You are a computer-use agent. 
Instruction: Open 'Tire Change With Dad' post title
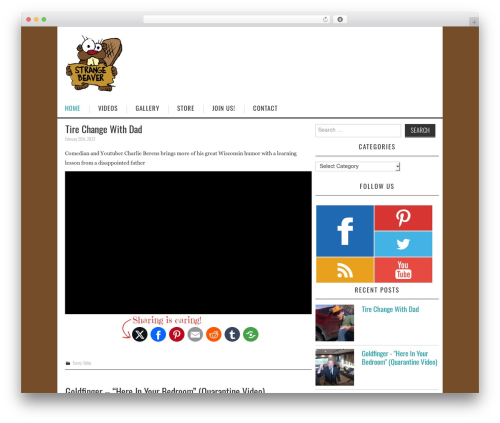coord(104,129)
